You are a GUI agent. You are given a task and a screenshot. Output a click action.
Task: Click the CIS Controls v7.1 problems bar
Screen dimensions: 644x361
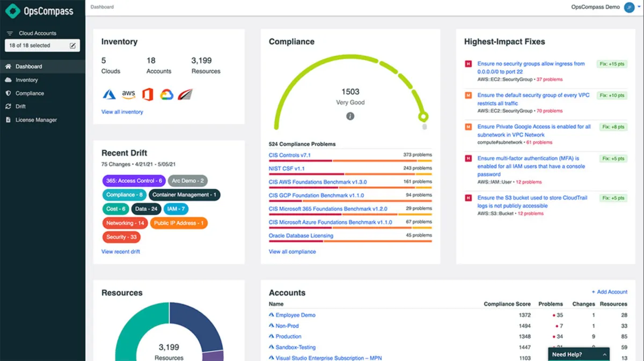click(350, 160)
